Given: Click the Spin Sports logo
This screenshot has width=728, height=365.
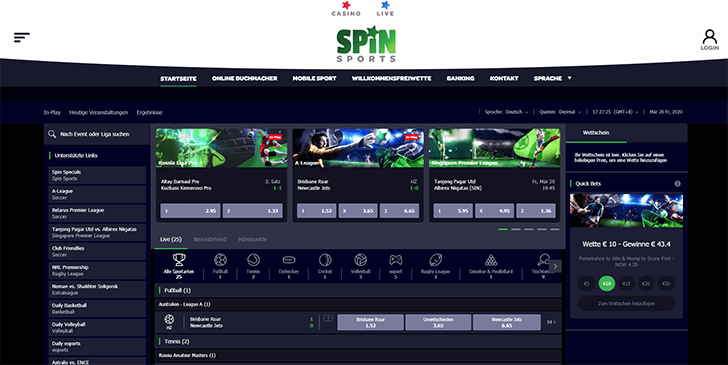Looking at the screenshot, I should tap(366, 45).
